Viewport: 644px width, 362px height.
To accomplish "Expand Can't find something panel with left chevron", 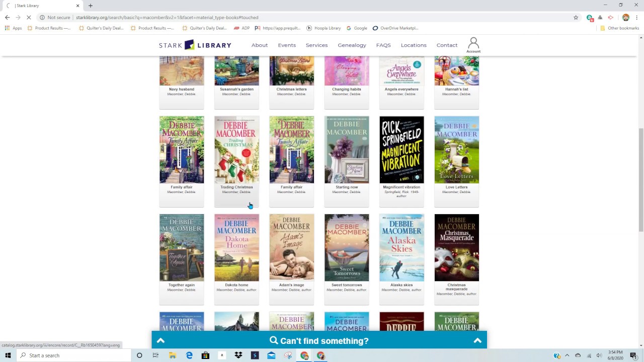I will (x=160, y=340).
